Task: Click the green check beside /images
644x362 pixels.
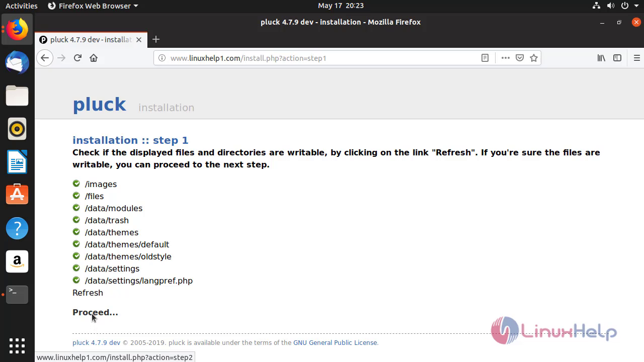Action: [76, 184]
